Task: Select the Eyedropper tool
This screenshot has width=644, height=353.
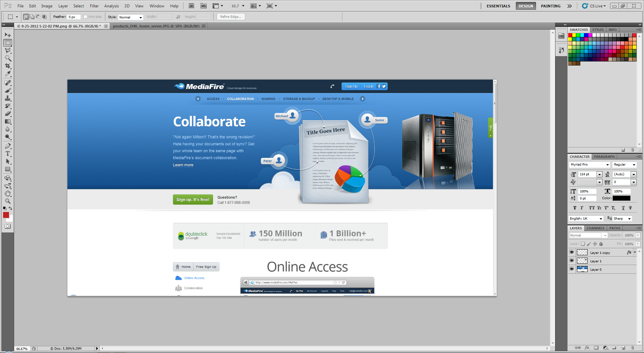Action: (8, 74)
